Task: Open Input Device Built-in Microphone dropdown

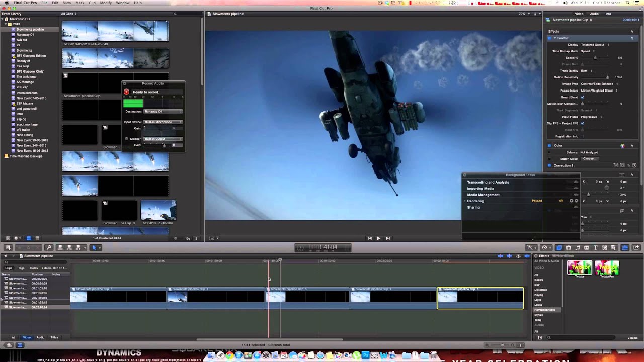Action: pyautogui.click(x=163, y=122)
